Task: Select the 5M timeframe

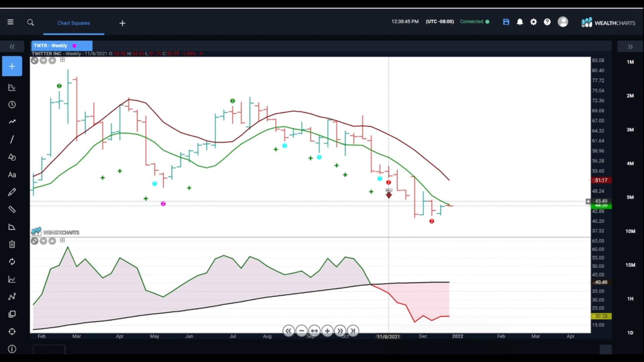Action: click(x=630, y=197)
